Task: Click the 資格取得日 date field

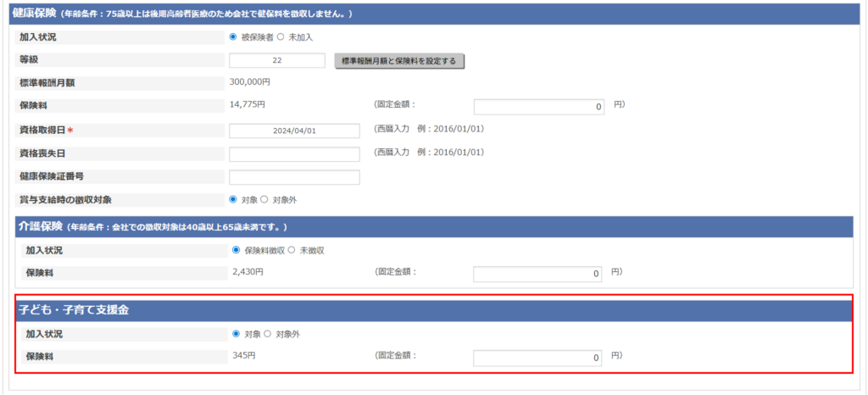Action: tap(294, 131)
